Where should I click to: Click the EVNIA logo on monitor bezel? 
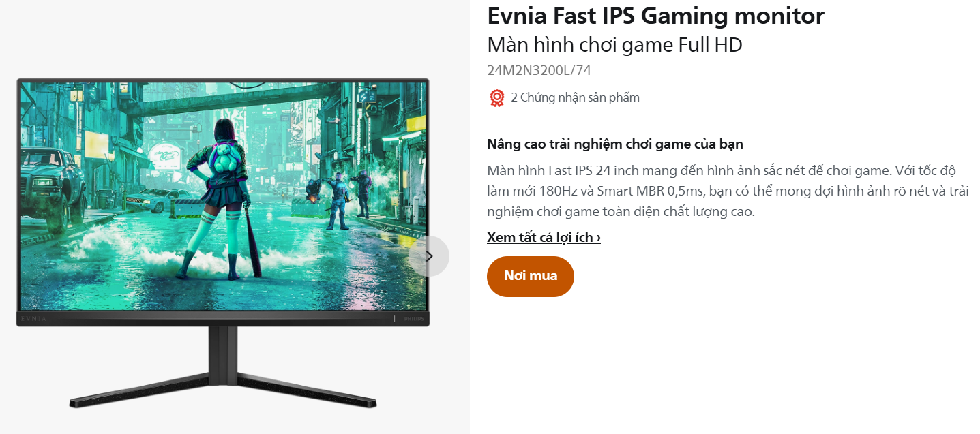point(35,318)
